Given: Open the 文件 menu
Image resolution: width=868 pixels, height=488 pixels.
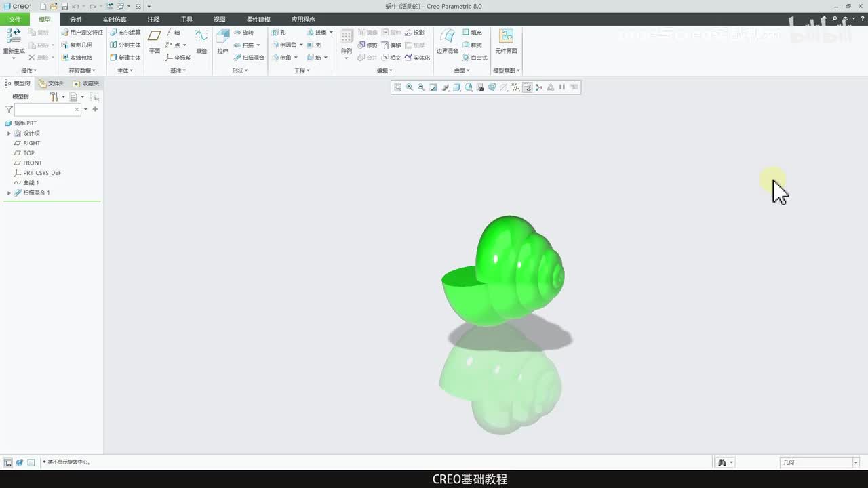Looking at the screenshot, I should tap(15, 20).
